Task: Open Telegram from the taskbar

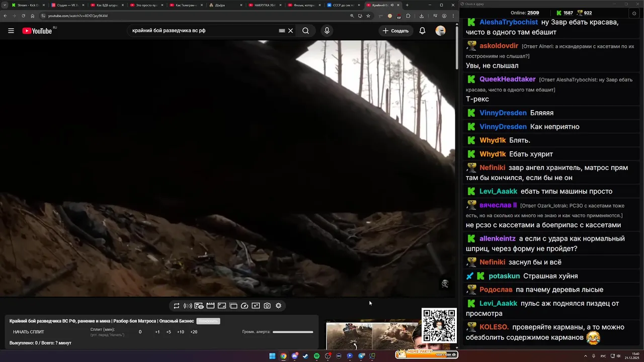Action: 361,356
